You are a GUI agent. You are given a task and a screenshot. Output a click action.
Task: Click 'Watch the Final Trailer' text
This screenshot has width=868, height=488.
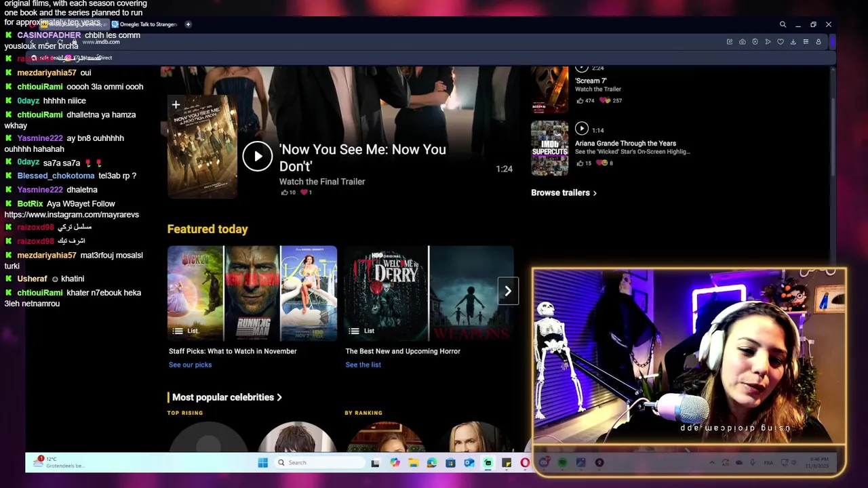[322, 182]
